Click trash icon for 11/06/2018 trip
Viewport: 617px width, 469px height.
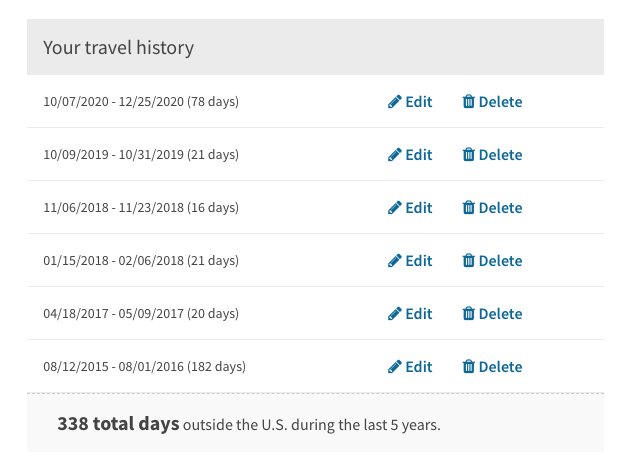click(468, 208)
